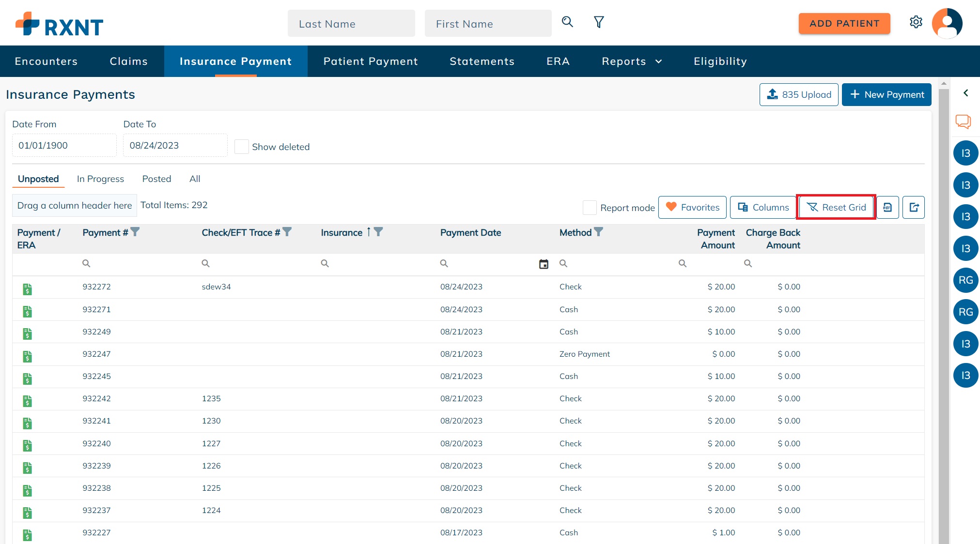Open payment icon for row 932247
Image resolution: width=980 pixels, height=544 pixels.
tap(28, 357)
